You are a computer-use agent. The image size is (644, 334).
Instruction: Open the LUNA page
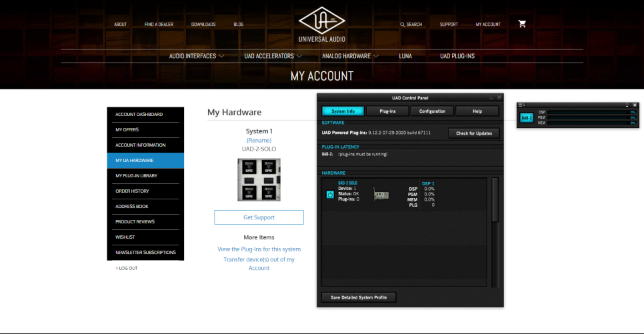tap(405, 56)
